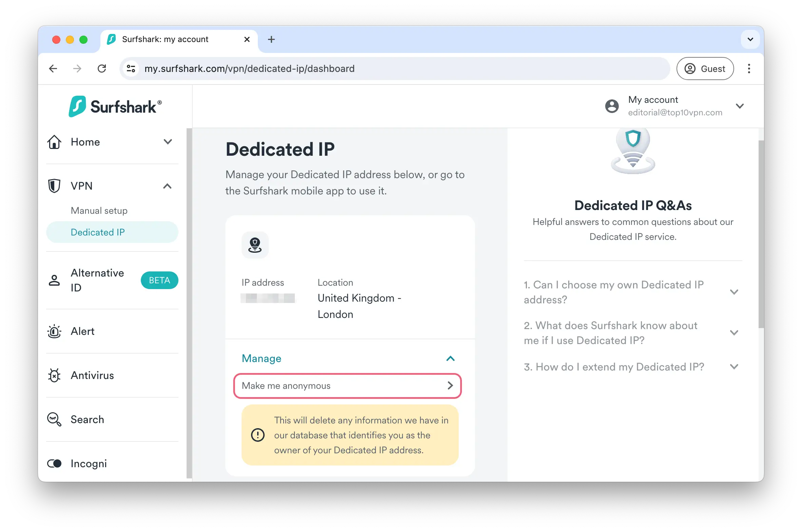802x532 pixels.
Task: Click the Search magnifier icon in sidebar
Action: coord(54,419)
